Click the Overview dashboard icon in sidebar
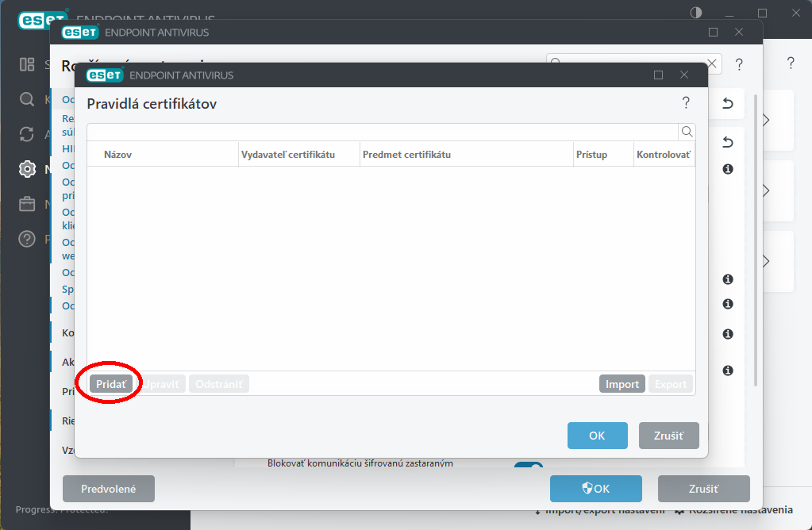The width and height of the screenshot is (812, 530). click(28, 64)
